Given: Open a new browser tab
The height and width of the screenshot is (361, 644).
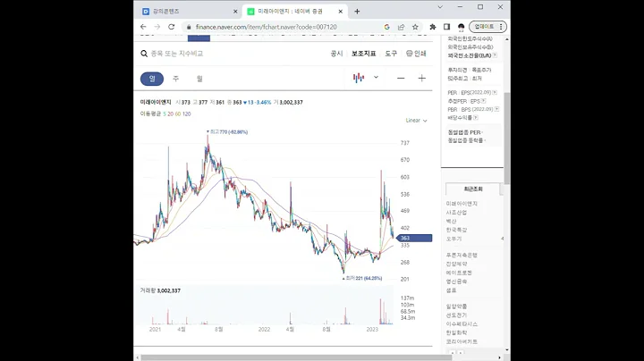Looking at the screenshot, I should [x=357, y=12].
